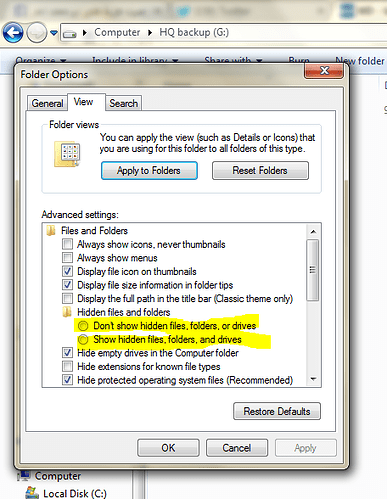This screenshot has height=499, width=387.
Task: Click the Computer icon in navigation pane
Action: (24, 476)
